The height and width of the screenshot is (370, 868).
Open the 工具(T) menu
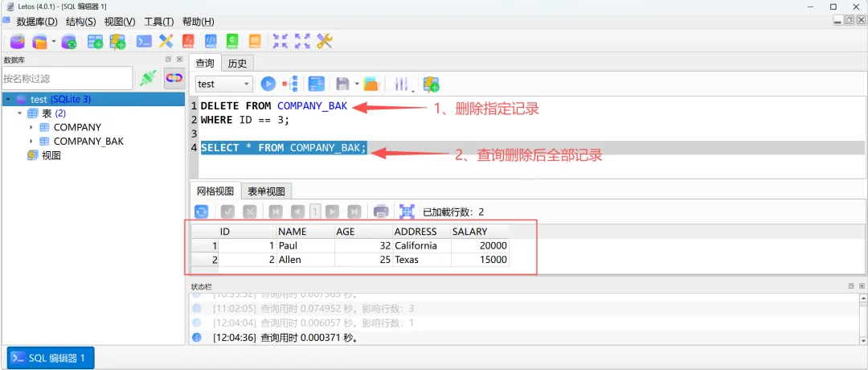[159, 22]
